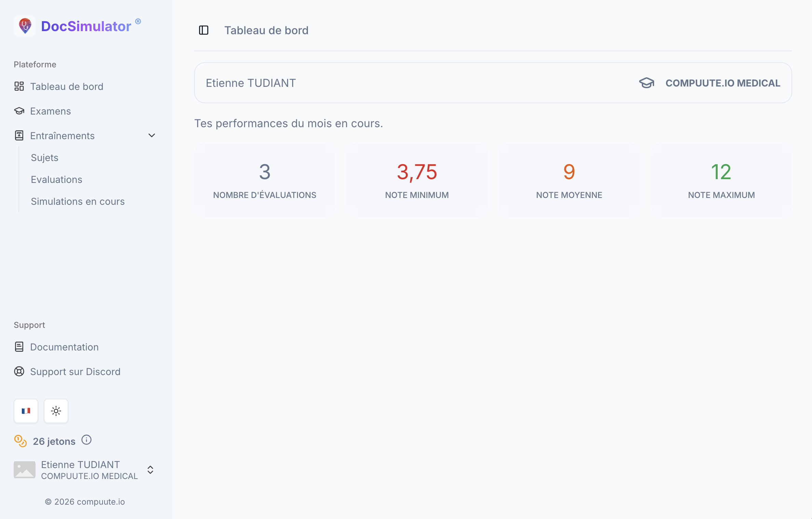Screen dimensions: 812x519
Task: Collapse the Entraînements chevron
Action: point(152,136)
